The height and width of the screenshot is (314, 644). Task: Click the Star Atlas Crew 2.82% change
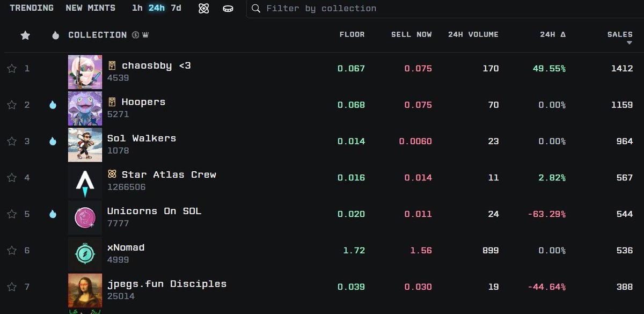coord(552,178)
